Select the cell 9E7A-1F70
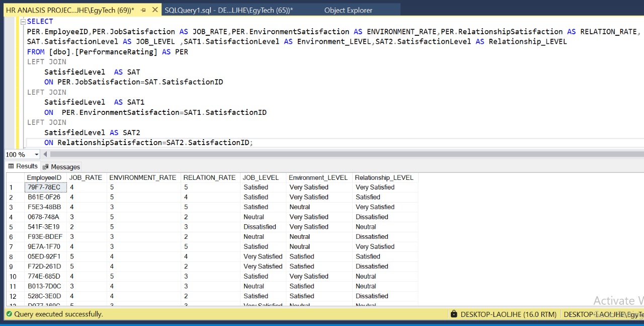This screenshot has height=326, width=644. 45,246
